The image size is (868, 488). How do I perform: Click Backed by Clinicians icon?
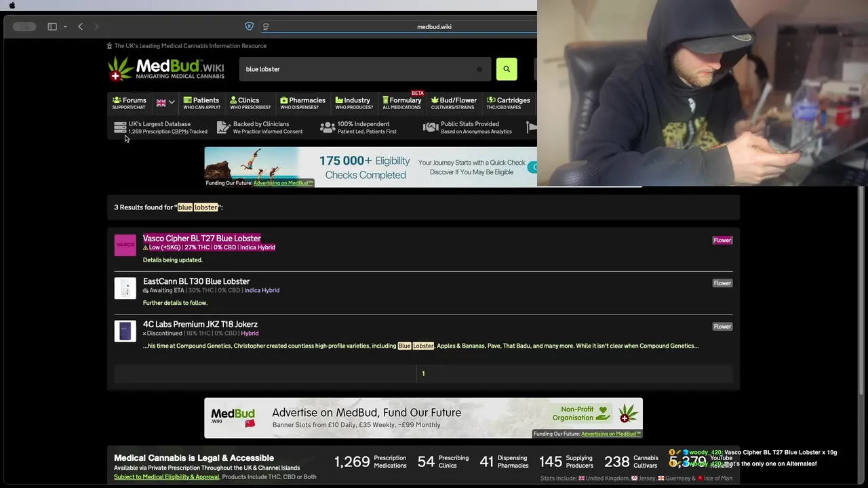click(x=224, y=127)
